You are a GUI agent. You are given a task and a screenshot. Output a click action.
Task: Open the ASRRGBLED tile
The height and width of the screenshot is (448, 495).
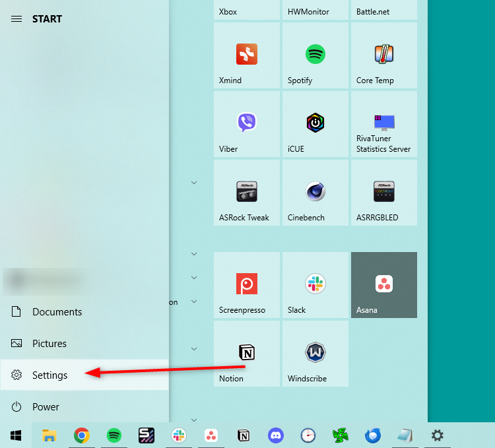[384, 193]
